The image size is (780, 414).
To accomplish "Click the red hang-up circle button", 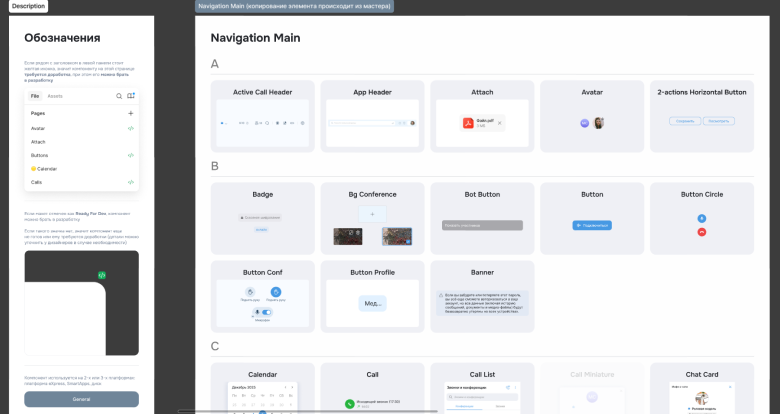I will click(x=702, y=231).
